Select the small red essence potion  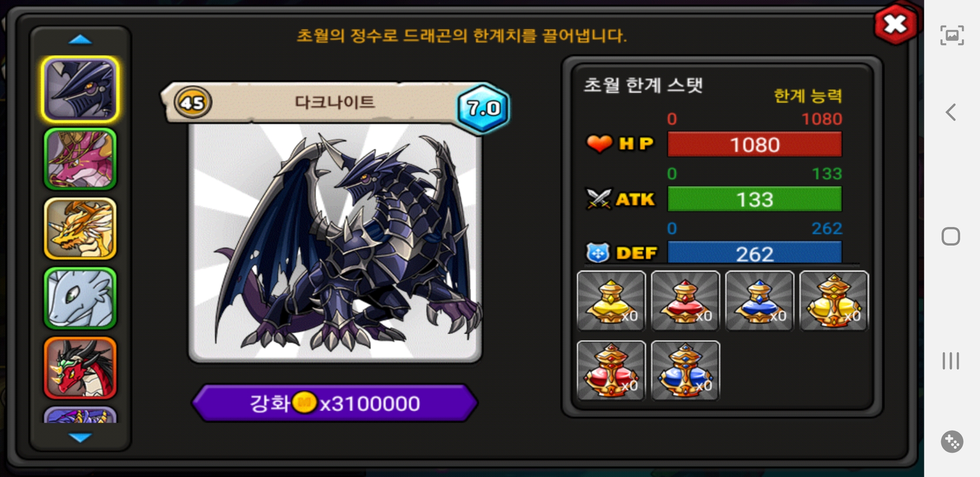(x=686, y=301)
